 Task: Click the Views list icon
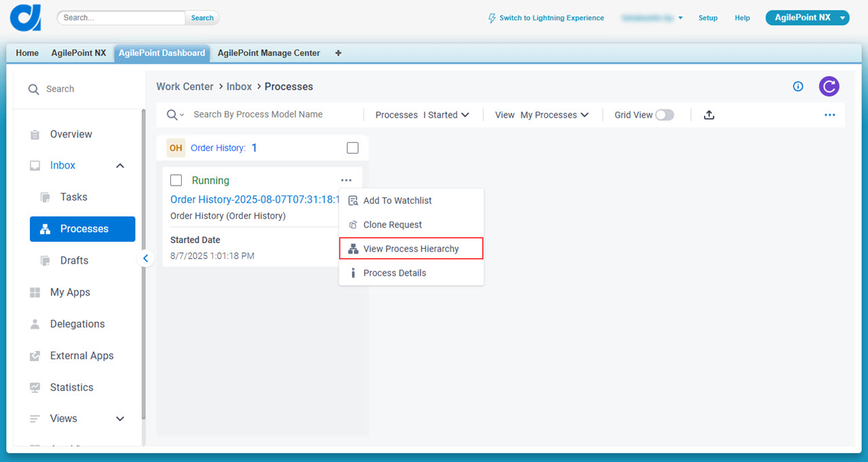coord(35,419)
